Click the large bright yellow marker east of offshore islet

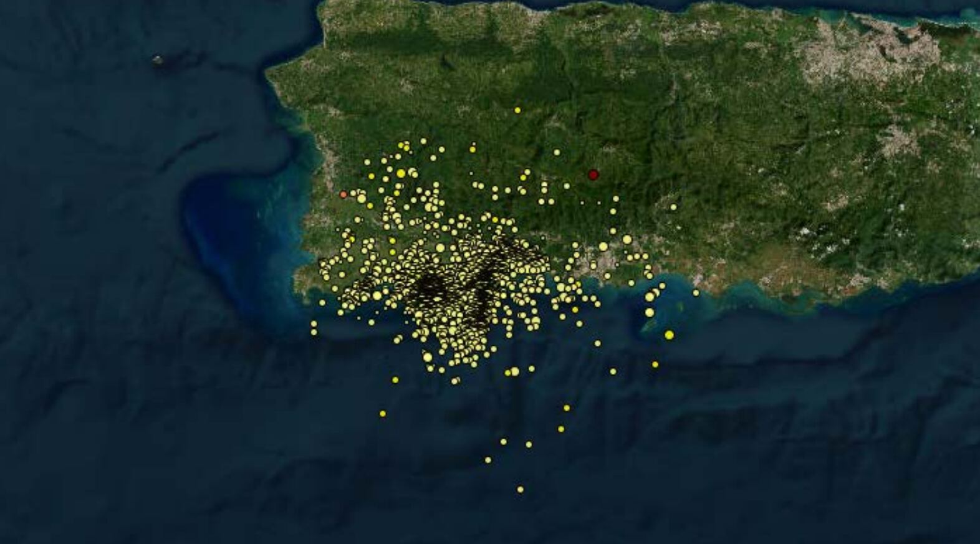pyautogui.click(x=669, y=335)
